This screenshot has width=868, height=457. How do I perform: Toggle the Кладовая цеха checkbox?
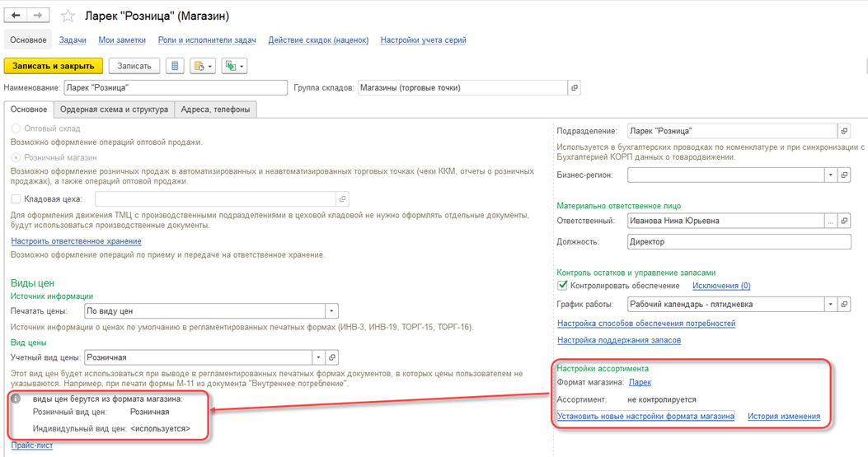coord(16,198)
